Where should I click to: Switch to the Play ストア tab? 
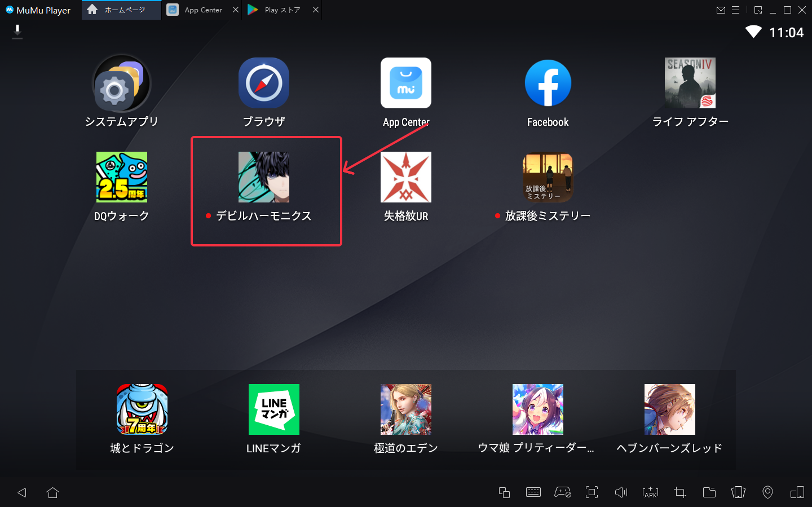pyautogui.click(x=282, y=10)
